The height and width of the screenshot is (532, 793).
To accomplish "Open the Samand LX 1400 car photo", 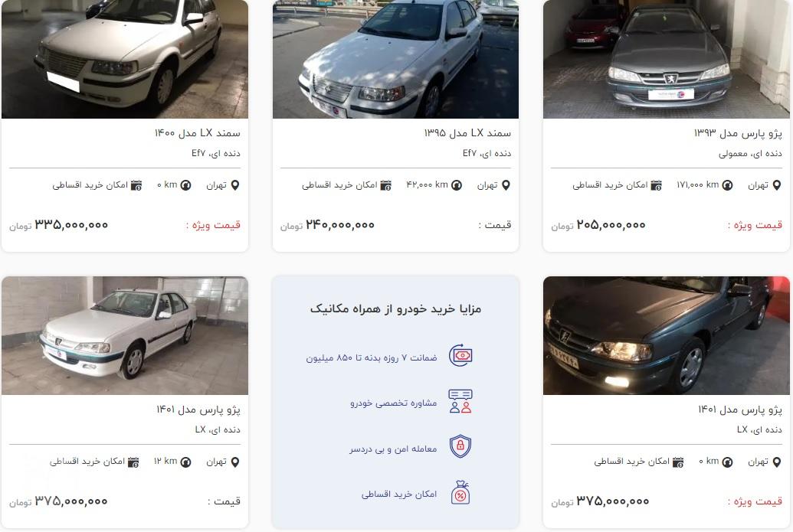I will pyautogui.click(x=125, y=59).
